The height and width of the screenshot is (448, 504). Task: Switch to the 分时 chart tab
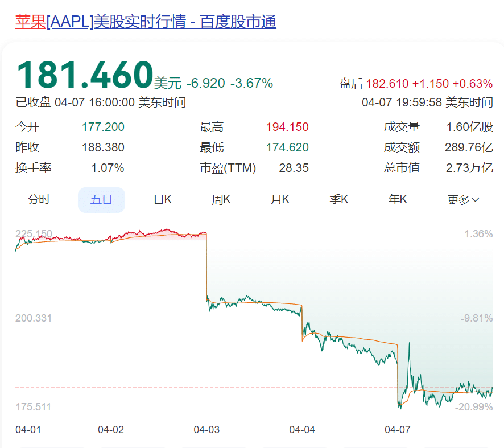pyautogui.click(x=39, y=199)
